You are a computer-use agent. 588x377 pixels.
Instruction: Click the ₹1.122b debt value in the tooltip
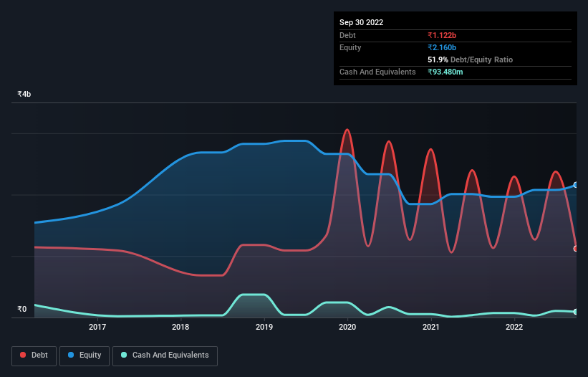point(442,35)
